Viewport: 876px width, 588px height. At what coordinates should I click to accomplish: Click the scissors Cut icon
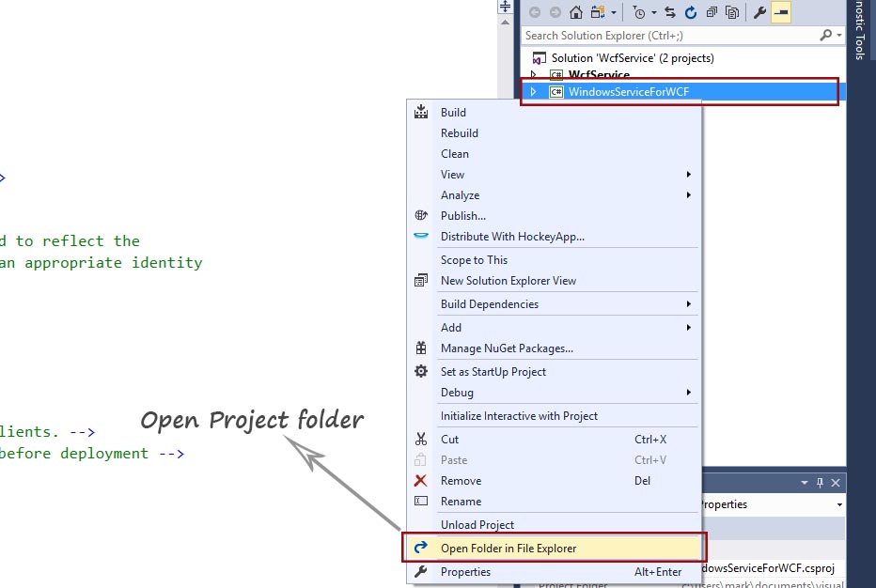point(421,439)
